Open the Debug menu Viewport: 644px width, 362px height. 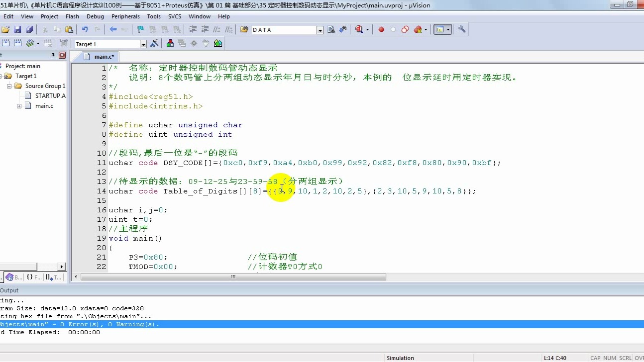tap(95, 16)
